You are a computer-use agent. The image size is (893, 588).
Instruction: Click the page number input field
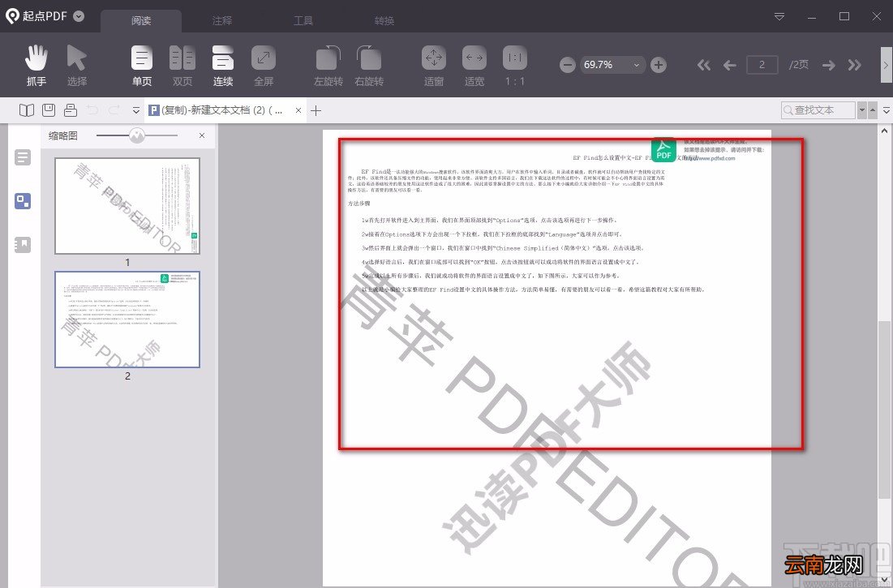point(762,64)
